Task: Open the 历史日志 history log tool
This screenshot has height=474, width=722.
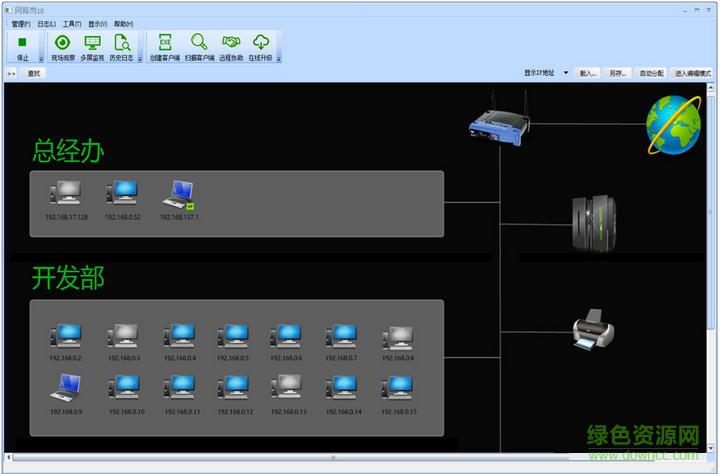Action: (122, 43)
